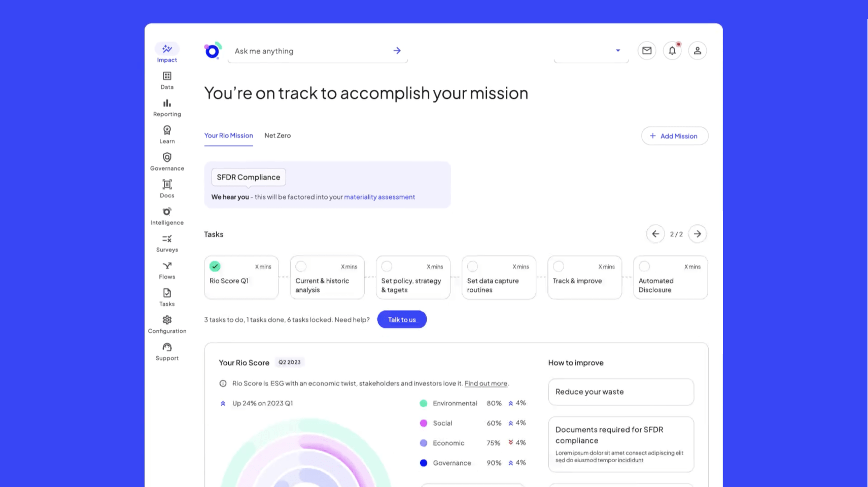Click Economic lavender legend dot

coord(423,443)
